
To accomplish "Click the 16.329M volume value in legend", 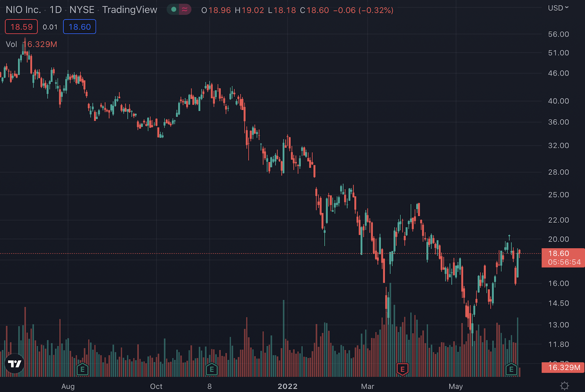I will (x=40, y=44).
